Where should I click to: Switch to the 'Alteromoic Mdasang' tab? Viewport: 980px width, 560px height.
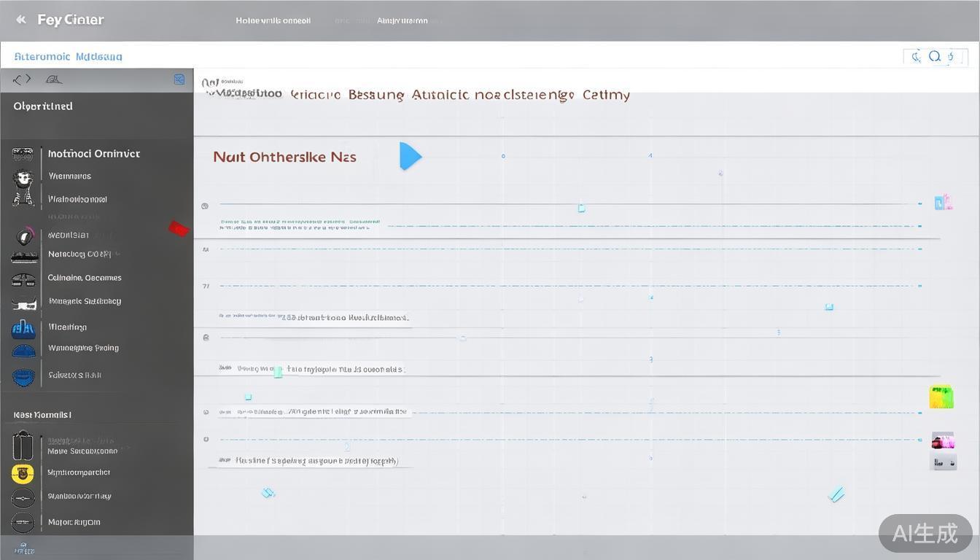[x=68, y=56]
